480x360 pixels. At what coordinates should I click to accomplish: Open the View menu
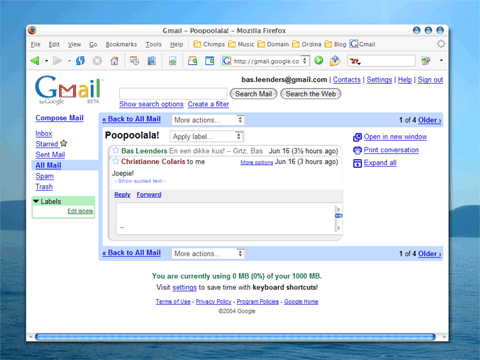(74, 44)
